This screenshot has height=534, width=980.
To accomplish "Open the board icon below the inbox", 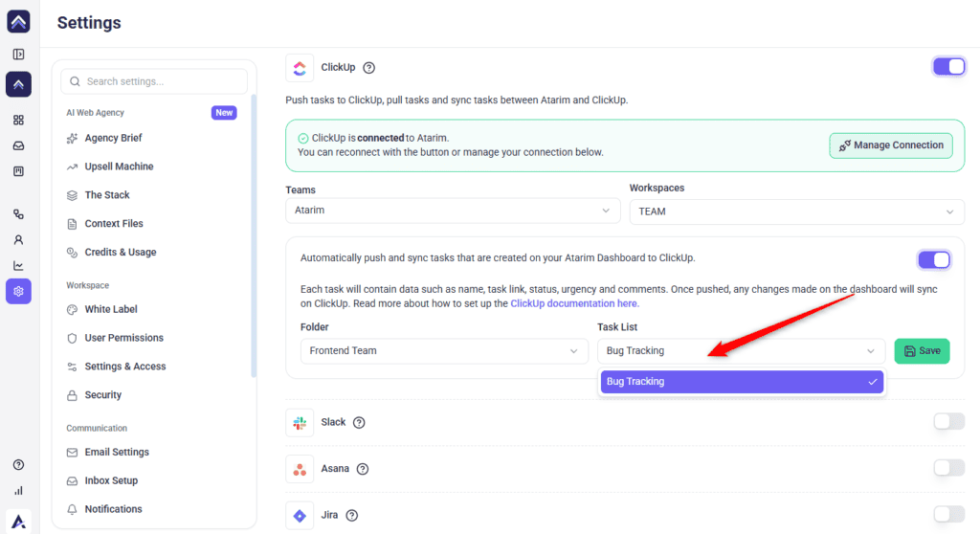I will pyautogui.click(x=19, y=171).
